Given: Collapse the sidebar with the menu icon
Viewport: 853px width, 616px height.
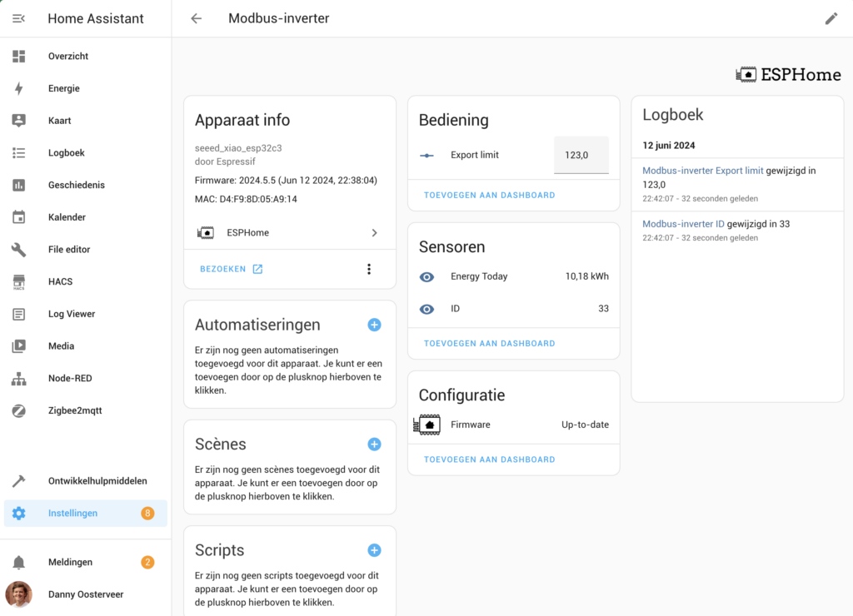Looking at the screenshot, I should click(18, 18).
